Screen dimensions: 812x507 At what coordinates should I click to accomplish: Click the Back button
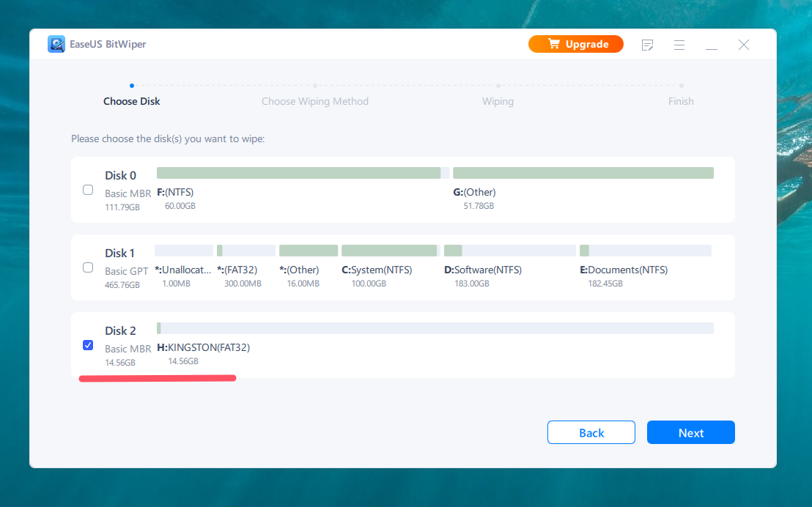(591, 432)
